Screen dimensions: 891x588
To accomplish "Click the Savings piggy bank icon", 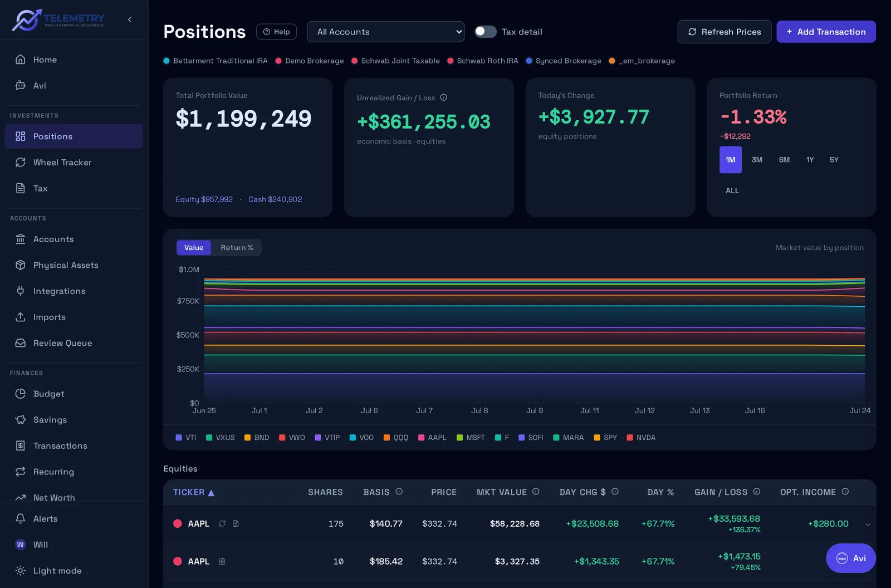I will (x=21, y=419).
